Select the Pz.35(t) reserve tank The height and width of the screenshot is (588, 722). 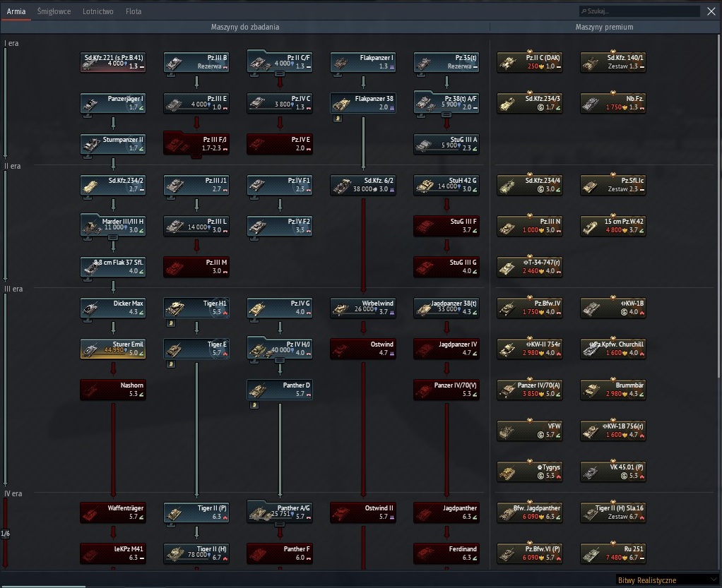click(x=446, y=62)
